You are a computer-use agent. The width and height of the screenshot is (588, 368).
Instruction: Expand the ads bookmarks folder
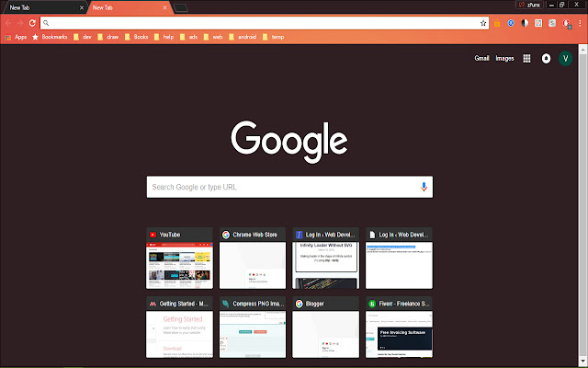click(188, 37)
